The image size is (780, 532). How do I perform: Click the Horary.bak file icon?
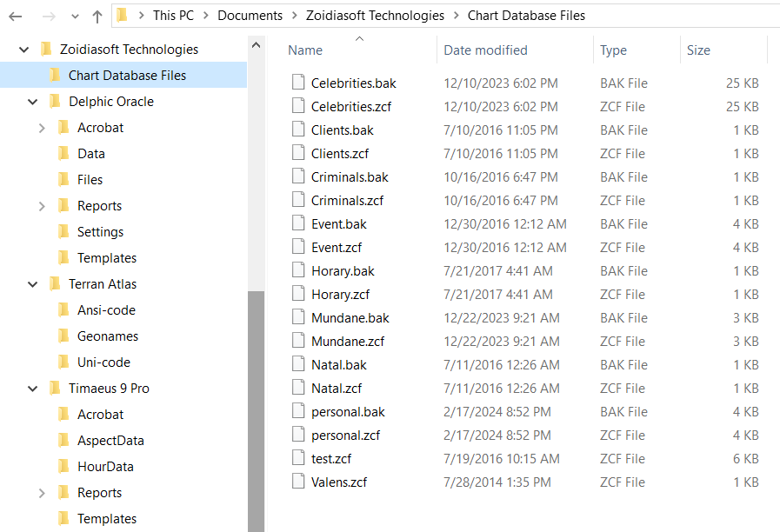[x=298, y=269]
